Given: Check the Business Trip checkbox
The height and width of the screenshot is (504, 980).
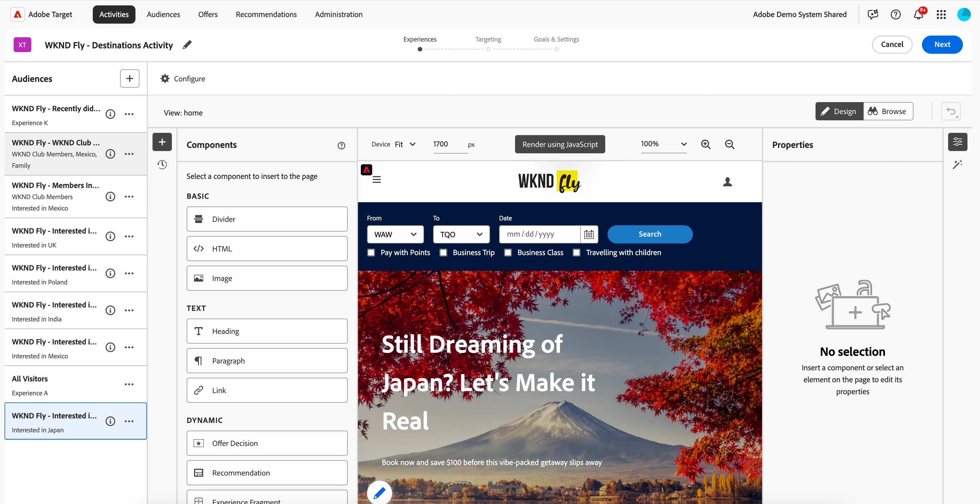Looking at the screenshot, I should click(x=443, y=253).
